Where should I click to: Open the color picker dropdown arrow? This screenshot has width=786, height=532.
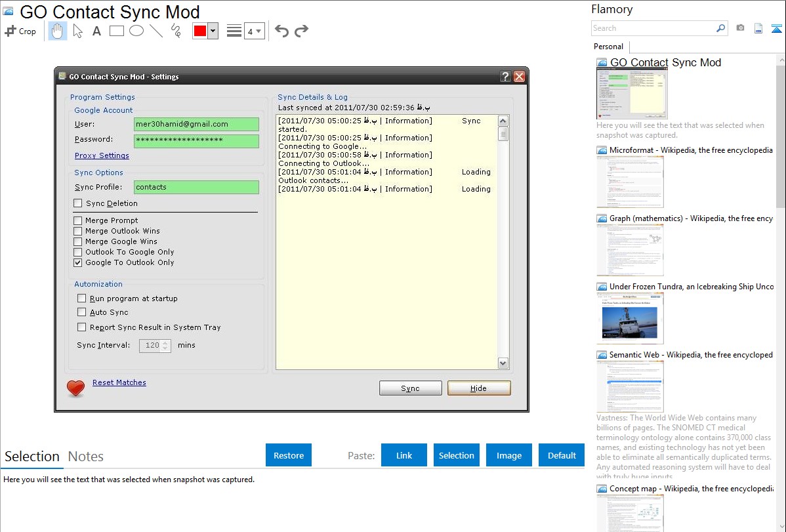(213, 31)
